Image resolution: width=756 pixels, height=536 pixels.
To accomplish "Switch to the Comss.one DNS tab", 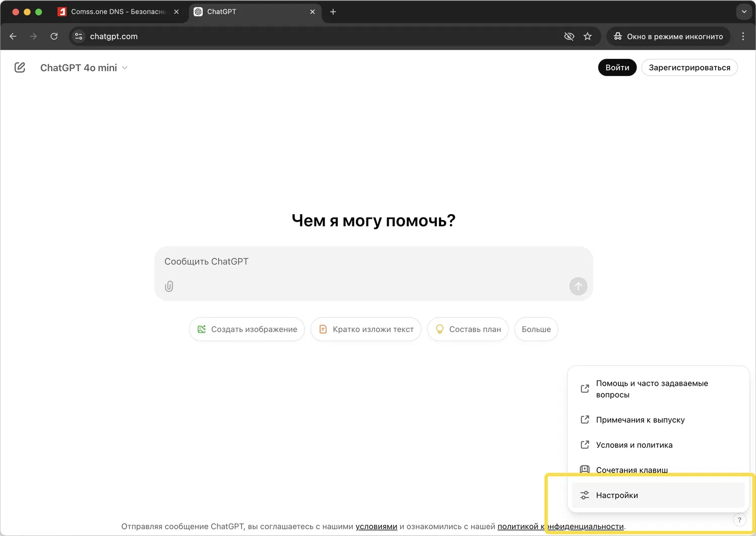I will point(119,12).
